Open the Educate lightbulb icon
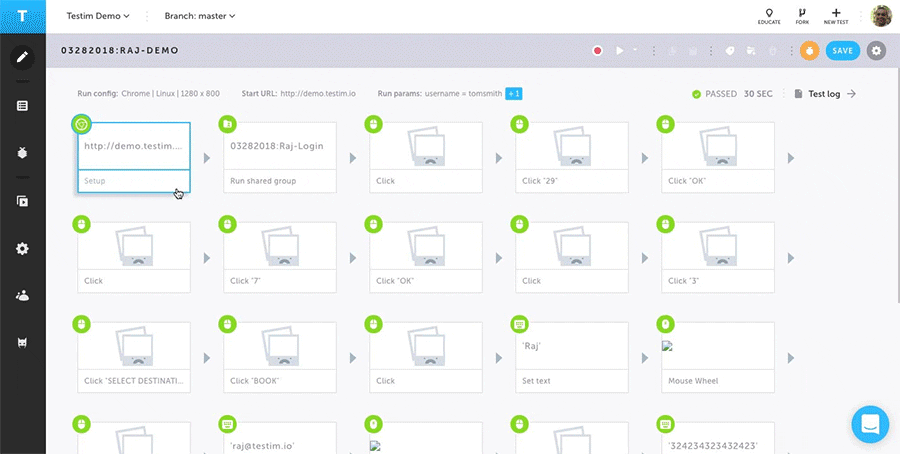 coord(769,16)
